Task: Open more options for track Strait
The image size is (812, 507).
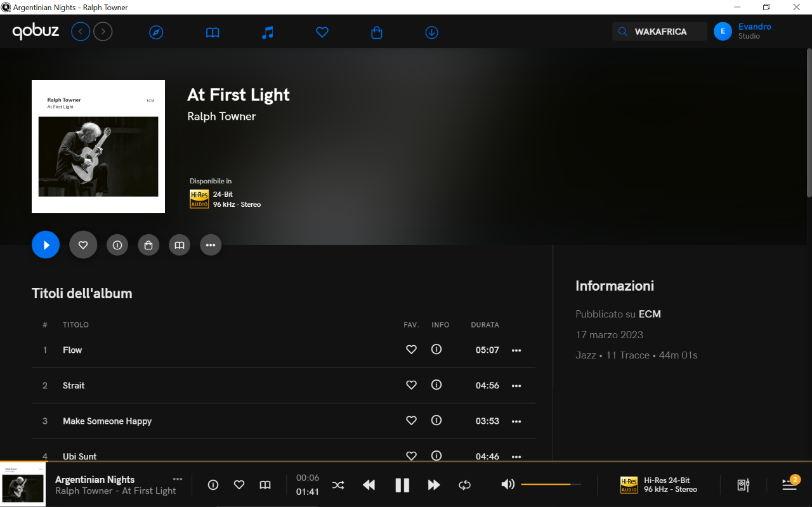Action: pos(516,386)
